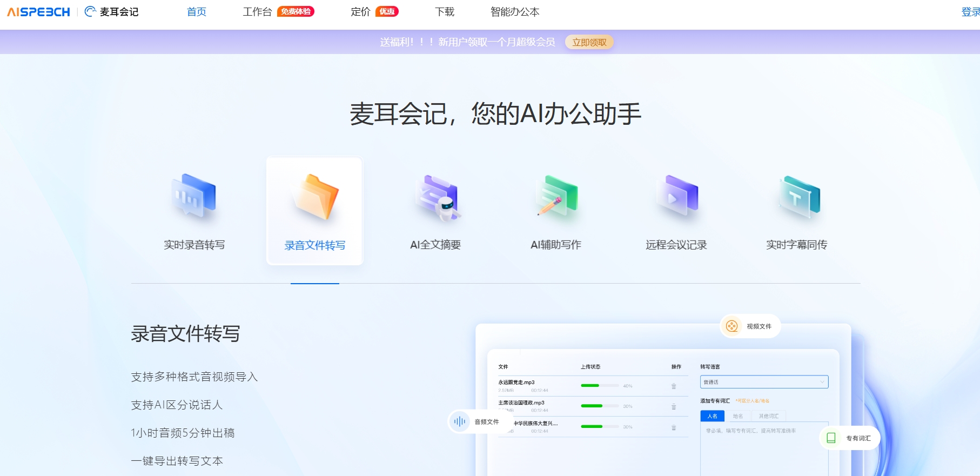Click the text 支持多种格式音视频导入
This screenshot has width=980, height=476.
pyautogui.click(x=194, y=377)
